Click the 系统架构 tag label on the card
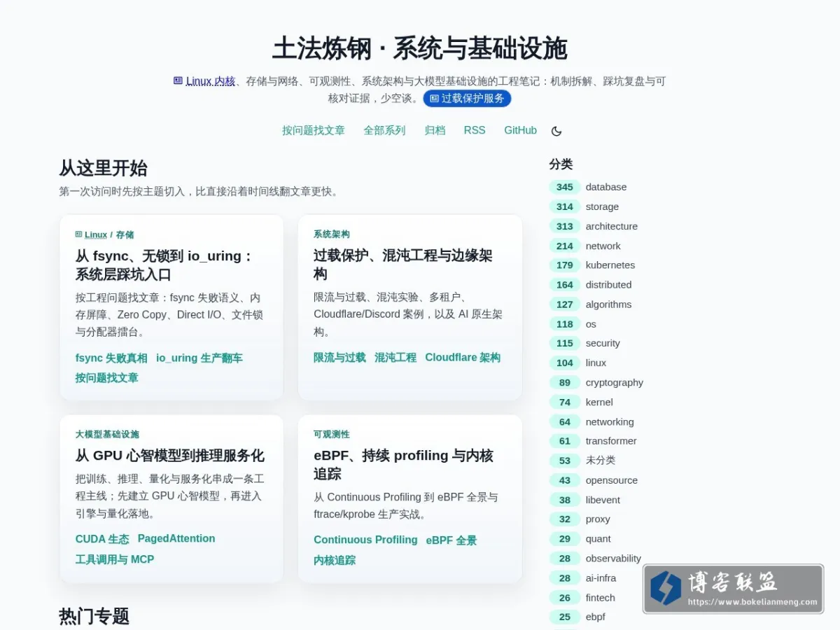840x630 pixels. [x=332, y=234]
